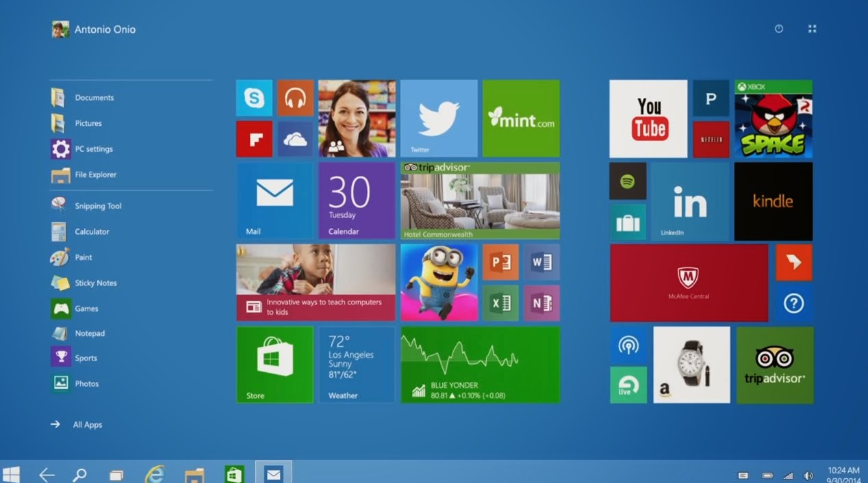Open Documents from the left list
Viewport: 868px width, 483px height.
(x=84, y=98)
